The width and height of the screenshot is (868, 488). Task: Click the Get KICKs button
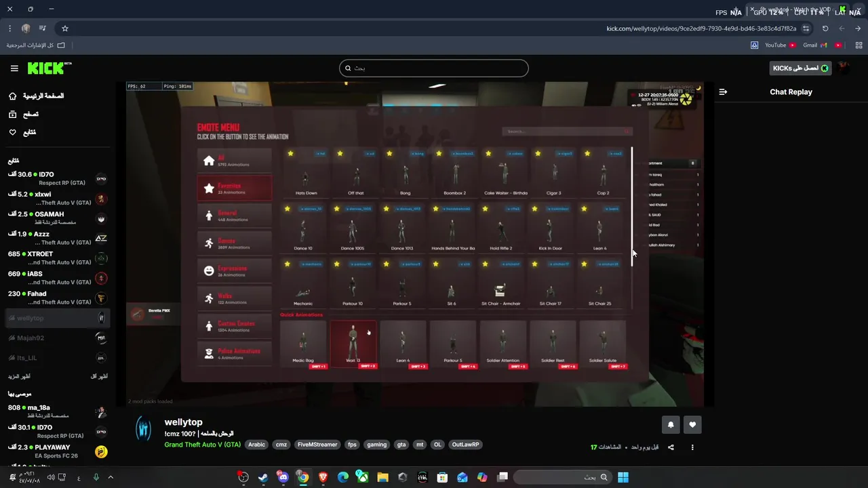[800, 68]
